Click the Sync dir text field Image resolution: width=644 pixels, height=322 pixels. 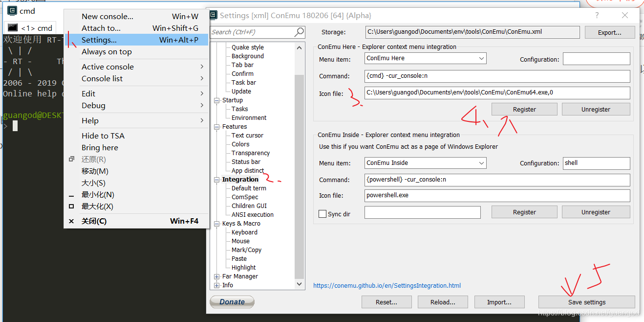click(x=423, y=212)
